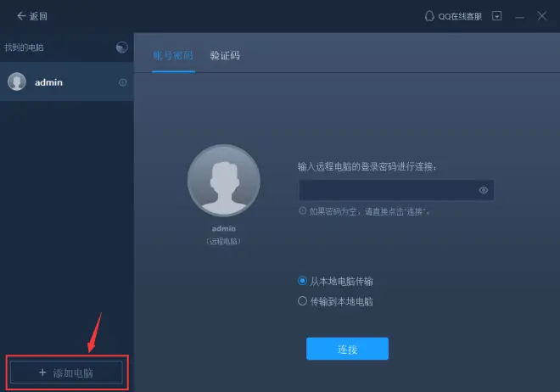Viewport: 560px width, 392px height.
Task: Minimize the window
Action: tap(519, 17)
